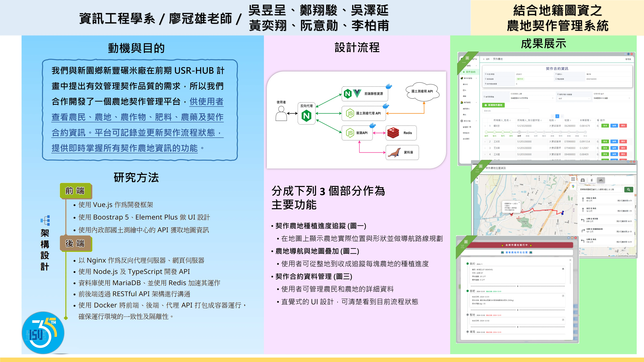Click the address field 屏東縣新園鄉瓦磘村

601,190
